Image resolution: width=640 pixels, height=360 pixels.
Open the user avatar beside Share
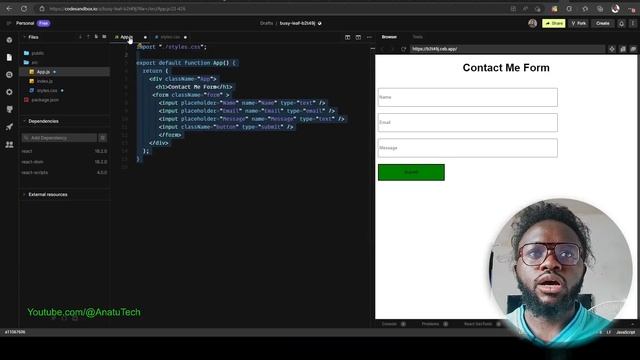click(x=532, y=23)
